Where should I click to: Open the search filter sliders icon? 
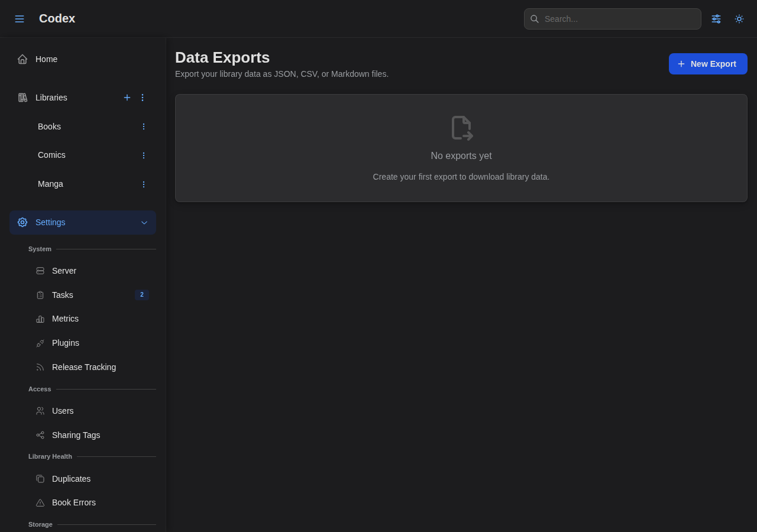pyautogui.click(x=716, y=19)
